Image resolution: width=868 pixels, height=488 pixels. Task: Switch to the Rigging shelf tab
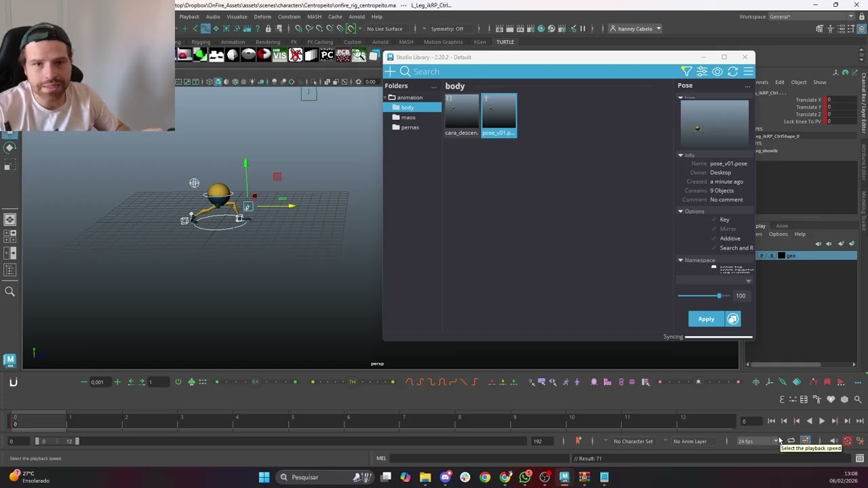pyautogui.click(x=201, y=42)
